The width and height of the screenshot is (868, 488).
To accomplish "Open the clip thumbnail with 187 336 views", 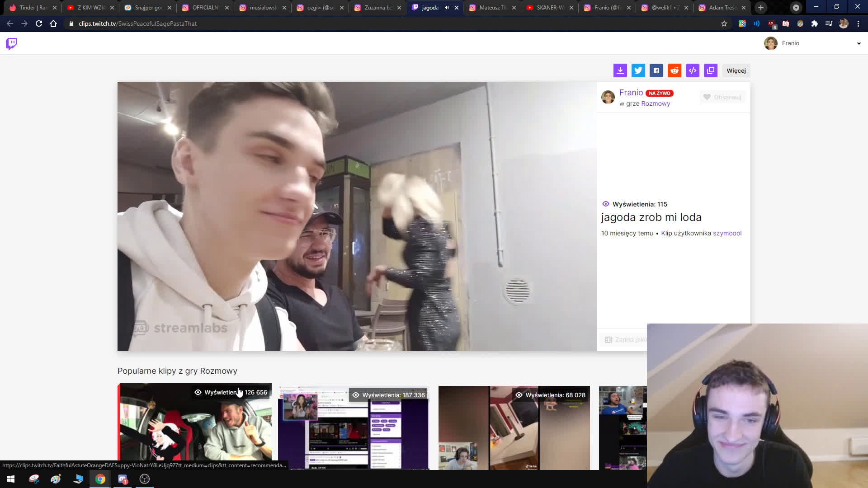I will pos(353,427).
